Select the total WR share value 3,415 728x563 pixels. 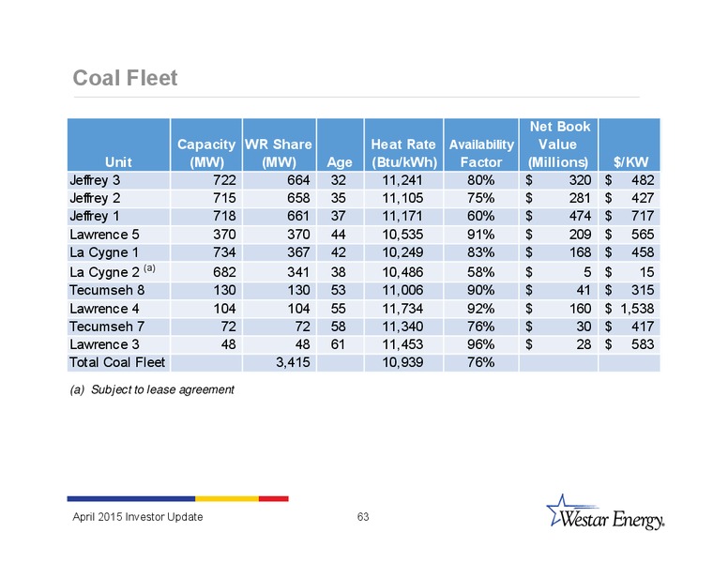click(293, 362)
